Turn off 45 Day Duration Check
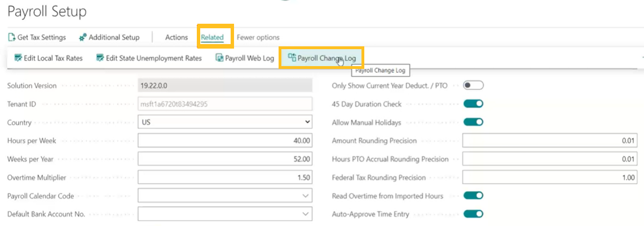Viewport: 644px width, 226px height. tap(473, 104)
